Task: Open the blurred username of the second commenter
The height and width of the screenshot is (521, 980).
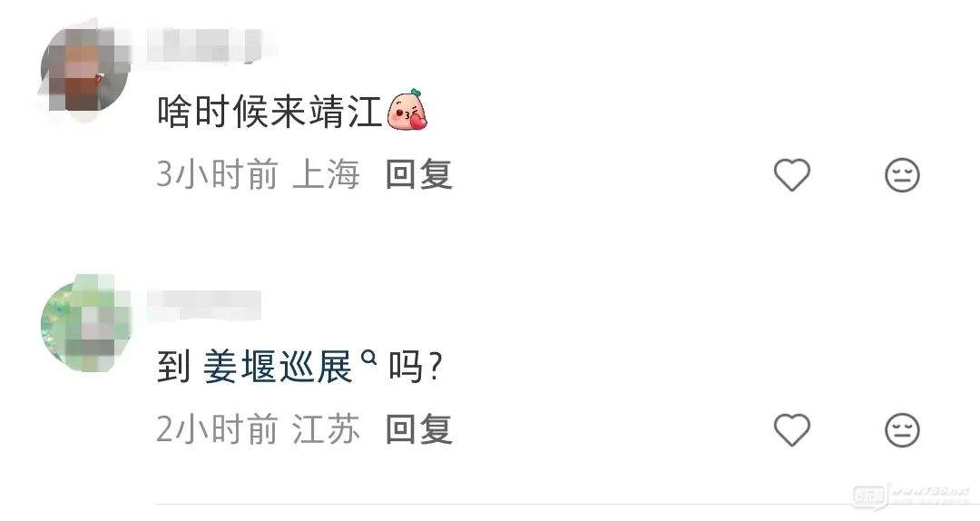Action: tap(204, 305)
